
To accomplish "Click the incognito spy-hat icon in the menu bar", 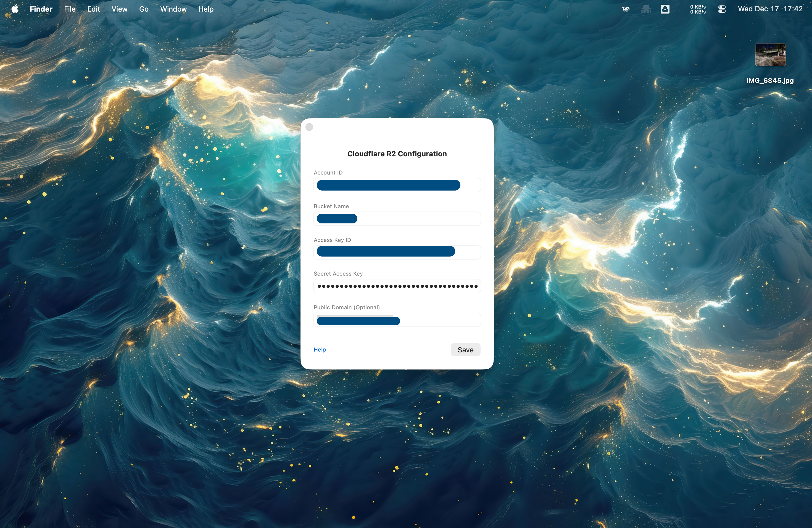I will point(646,9).
